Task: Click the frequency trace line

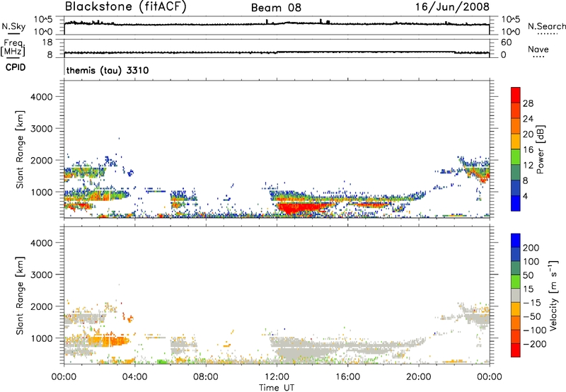Action: point(277,52)
